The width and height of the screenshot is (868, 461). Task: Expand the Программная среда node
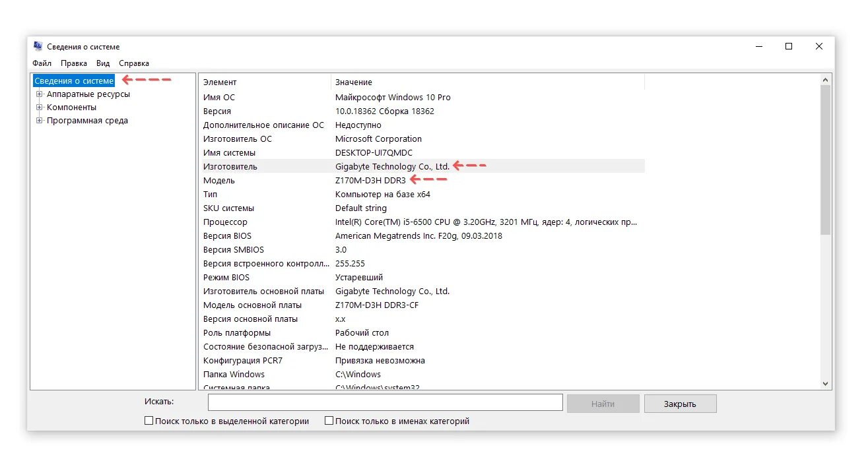coord(40,120)
